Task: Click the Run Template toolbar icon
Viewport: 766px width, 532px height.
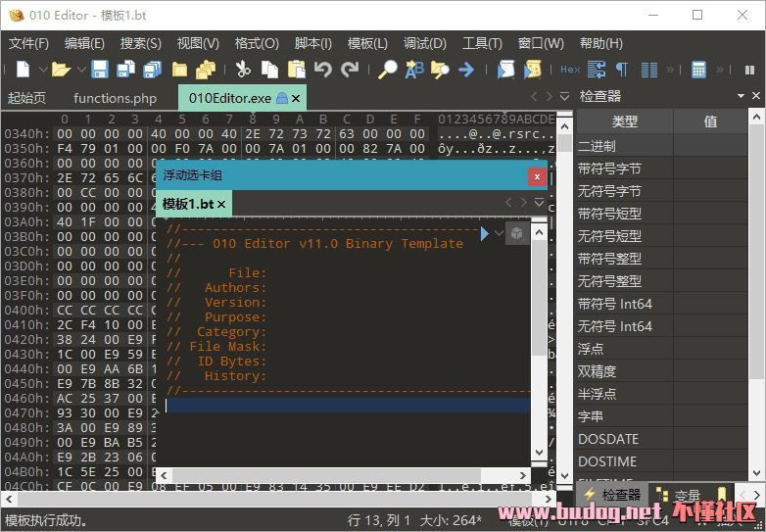Action: tap(533, 70)
